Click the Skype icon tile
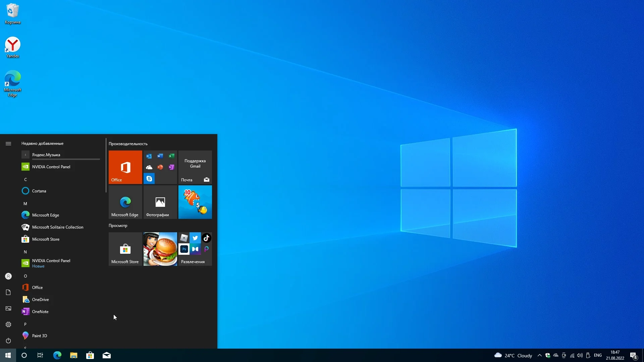Viewport: 644px width, 362px height. 149,179
